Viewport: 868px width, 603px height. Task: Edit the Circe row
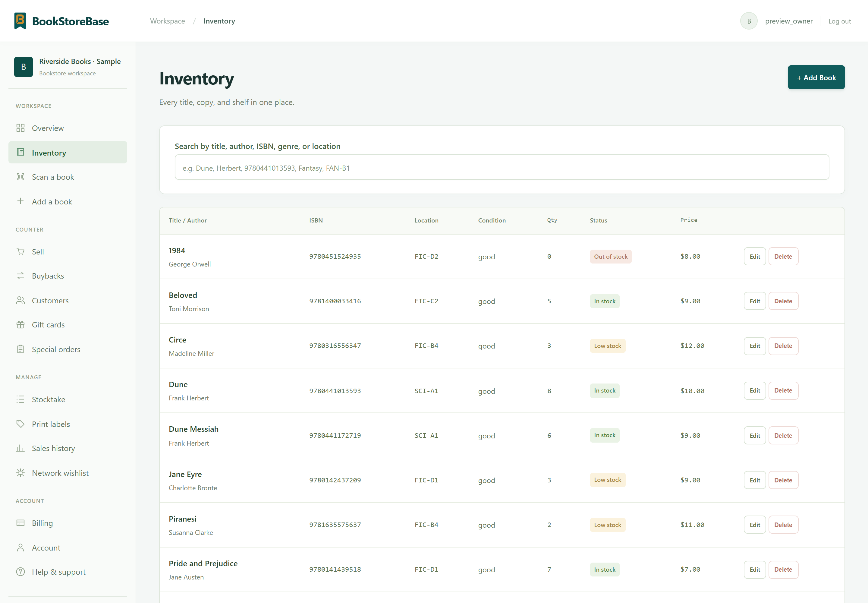[755, 346]
